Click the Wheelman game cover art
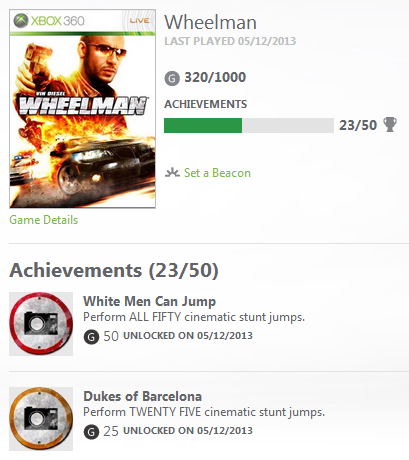Screen dimensions: 409x460 (x=82, y=109)
